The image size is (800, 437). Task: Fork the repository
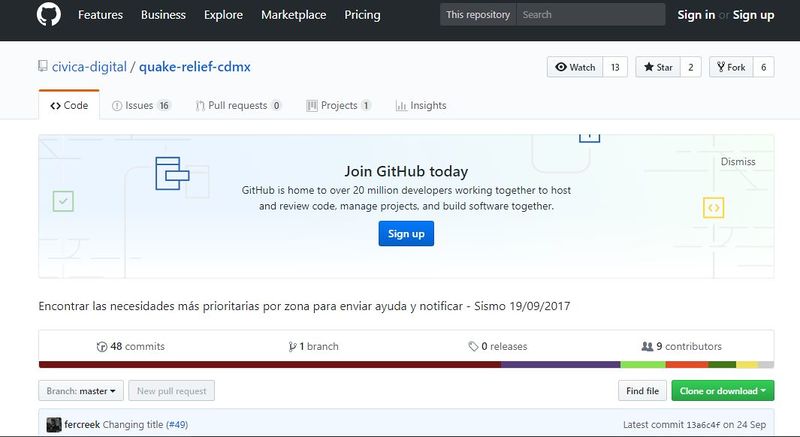tap(729, 67)
